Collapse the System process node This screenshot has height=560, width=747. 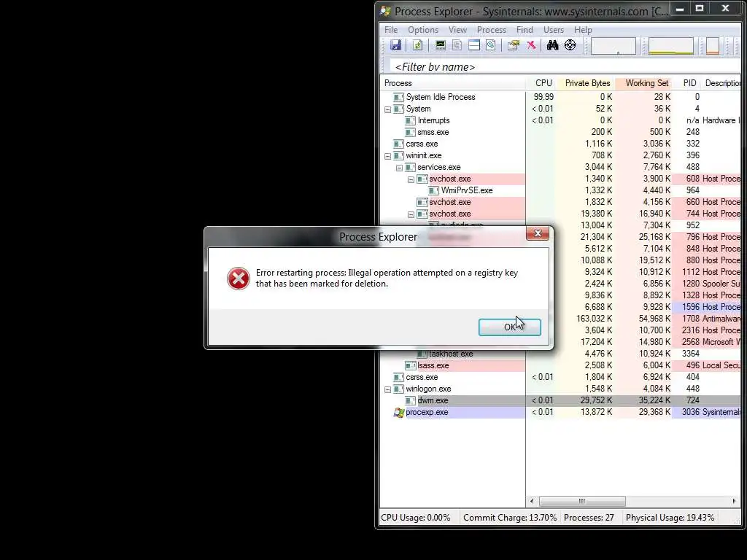388,109
